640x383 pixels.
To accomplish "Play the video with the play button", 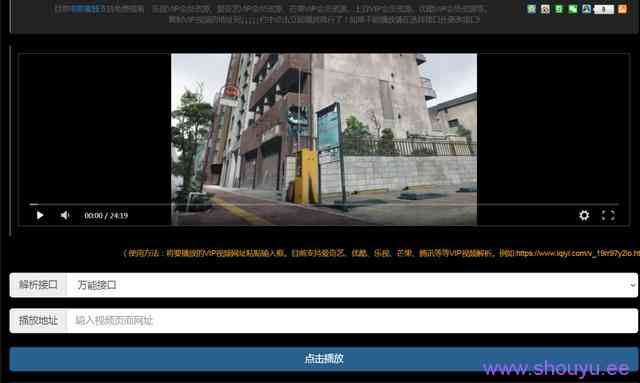I will point(40,215).
